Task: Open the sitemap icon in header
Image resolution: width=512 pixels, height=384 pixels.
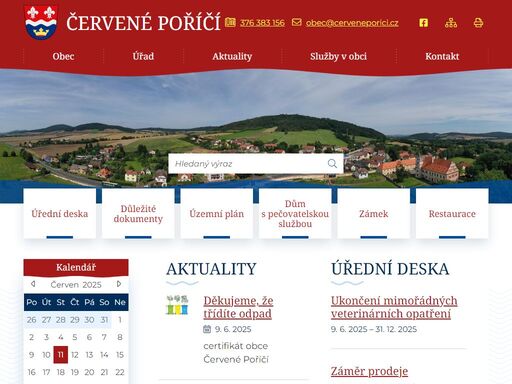Action: coord(451,23)
